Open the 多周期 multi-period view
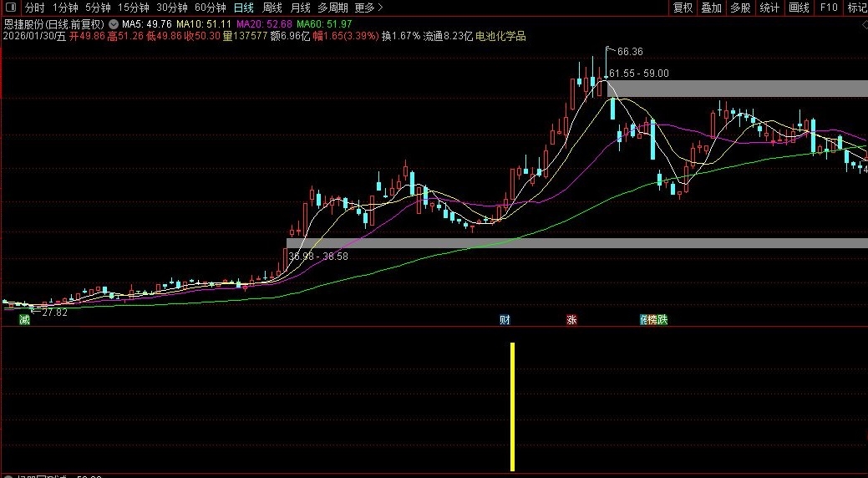Screen dimensions: 868x478 [332, 8]
